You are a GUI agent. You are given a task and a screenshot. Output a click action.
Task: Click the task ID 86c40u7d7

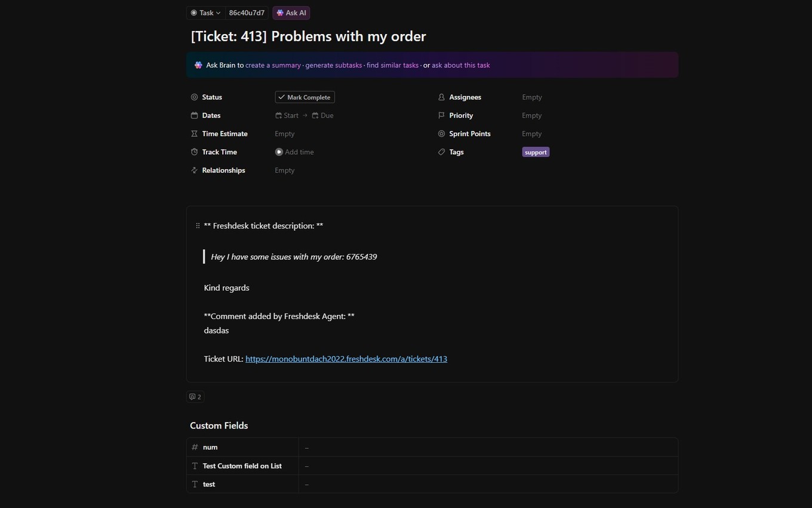pos(246,13)
